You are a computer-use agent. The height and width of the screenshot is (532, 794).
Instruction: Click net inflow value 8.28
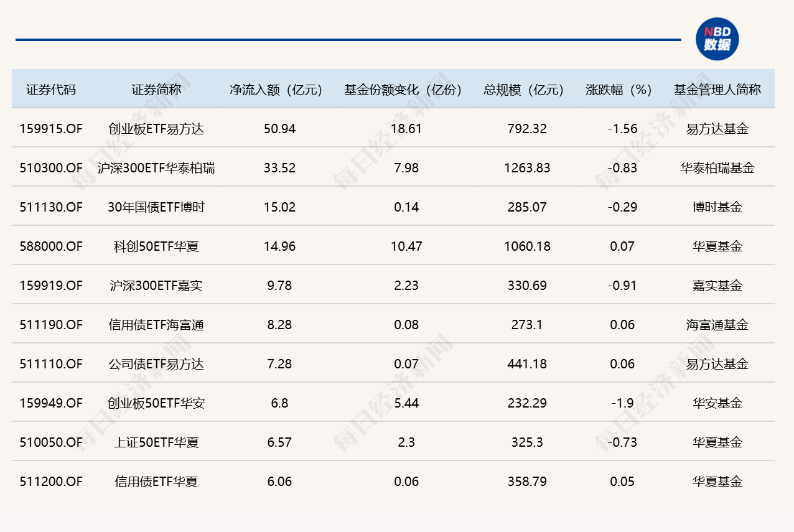click(x=279, y=325)
